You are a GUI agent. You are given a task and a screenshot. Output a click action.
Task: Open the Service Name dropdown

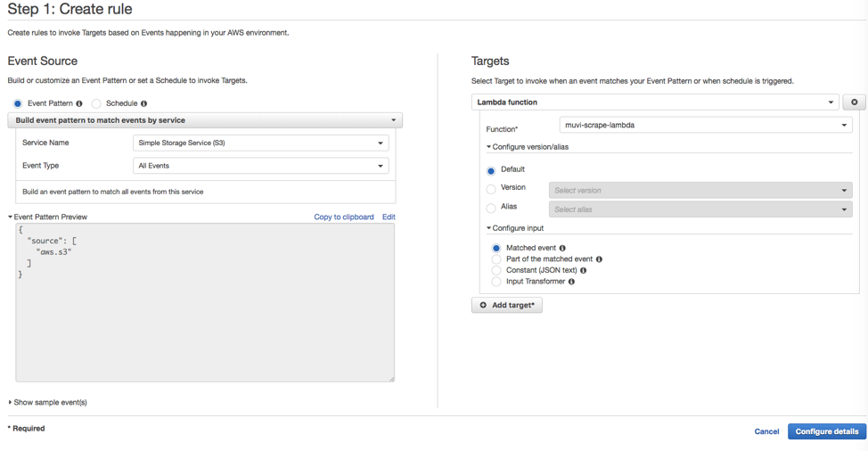coord(261,143)
